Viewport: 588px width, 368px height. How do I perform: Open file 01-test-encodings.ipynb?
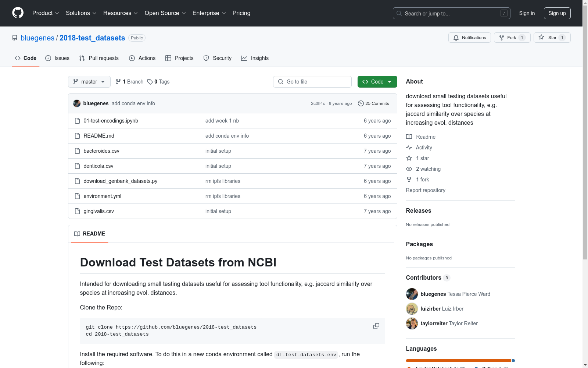click(111, 121)
